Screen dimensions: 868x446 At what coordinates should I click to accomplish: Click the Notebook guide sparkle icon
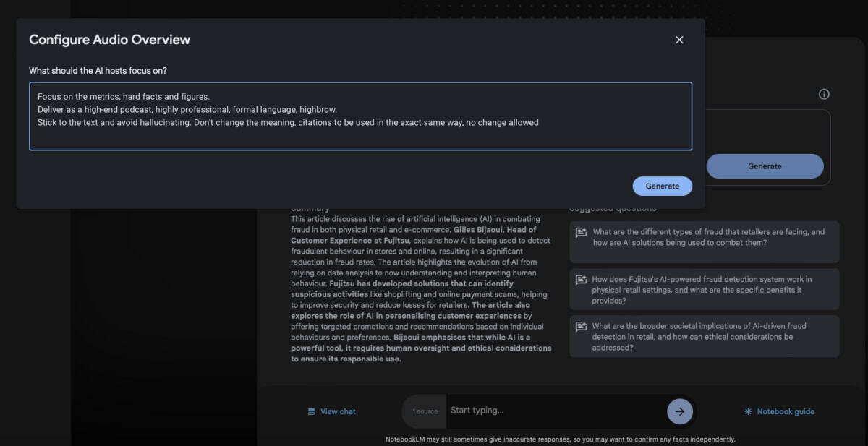click(x=748, y=411)
